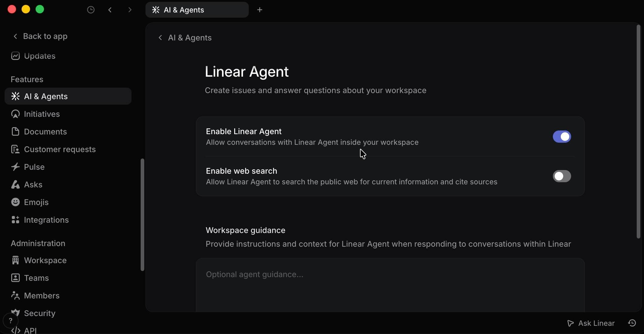
Task: Disable the Enable Linear Agent toggle
Action: click(x=562, y=137)
